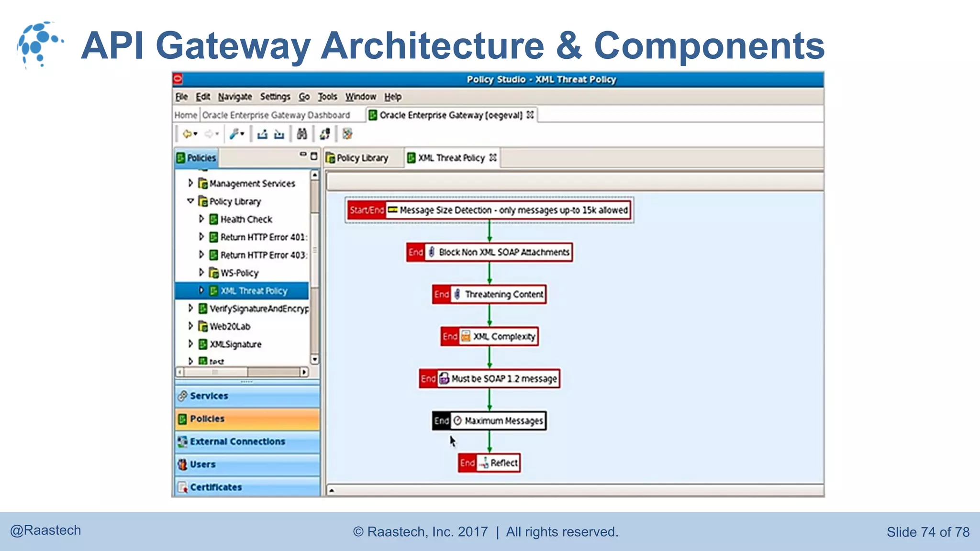Select the XML Complexity filter node

tap(489, 337)
